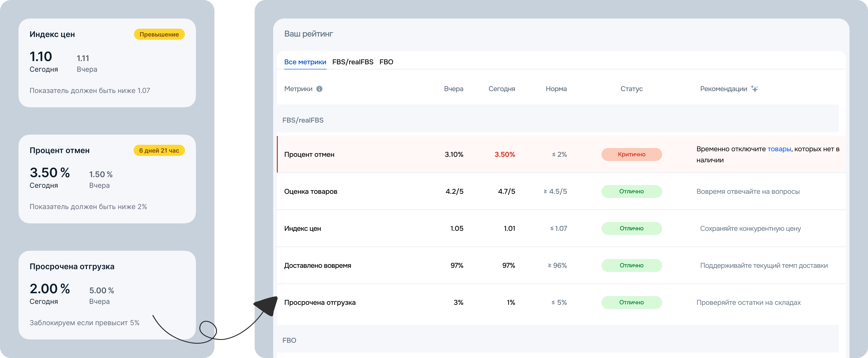
Task: Click the sparkle icon beside Рекомендации
Action: 755,89
